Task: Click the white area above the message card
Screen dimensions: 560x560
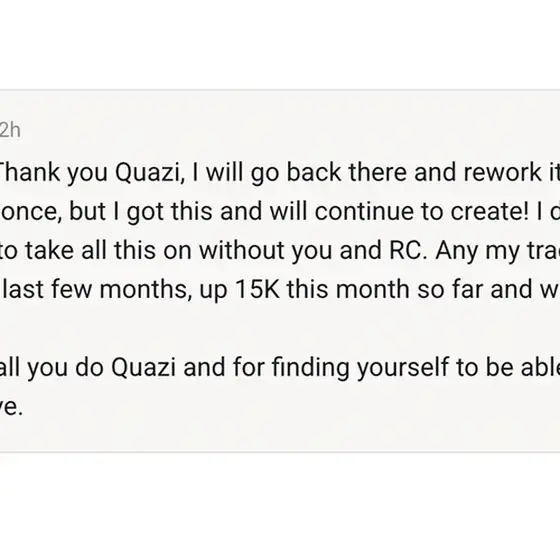Action: point(280,44)
